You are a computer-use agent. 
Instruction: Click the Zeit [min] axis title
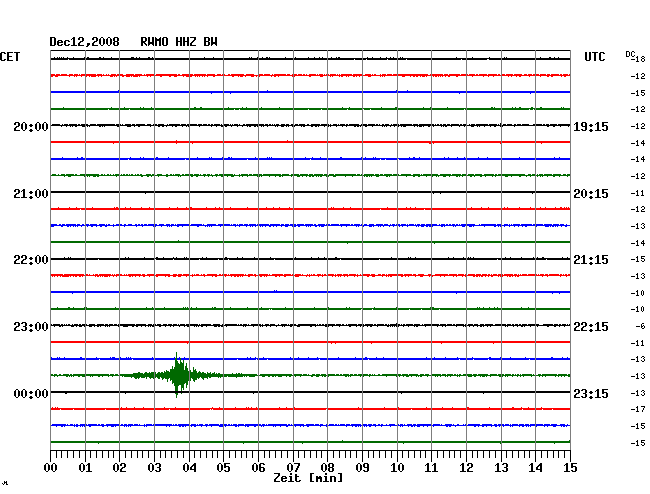(308, 478)
